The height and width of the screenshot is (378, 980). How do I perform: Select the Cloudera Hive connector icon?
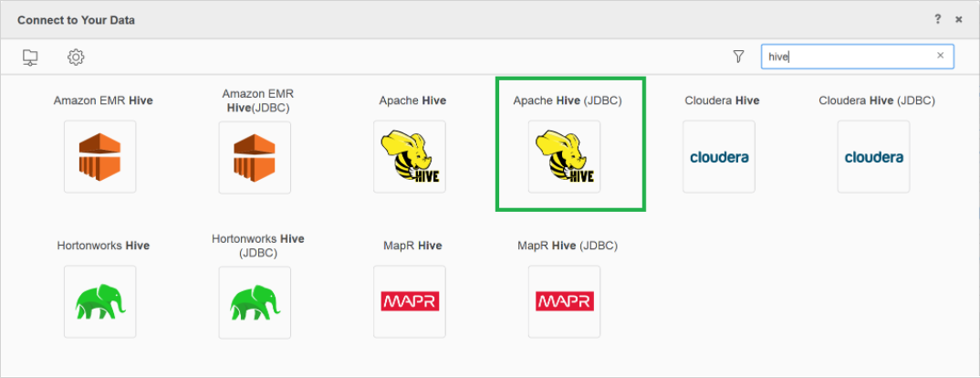[719, 156]
